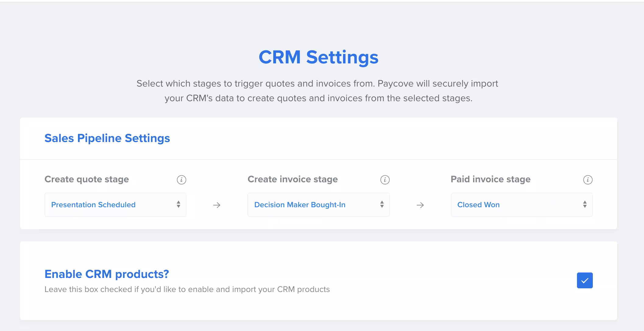Click up-down arrows on Closed Won select
This screenshot has width=644, height=331.
pos(585,205)
